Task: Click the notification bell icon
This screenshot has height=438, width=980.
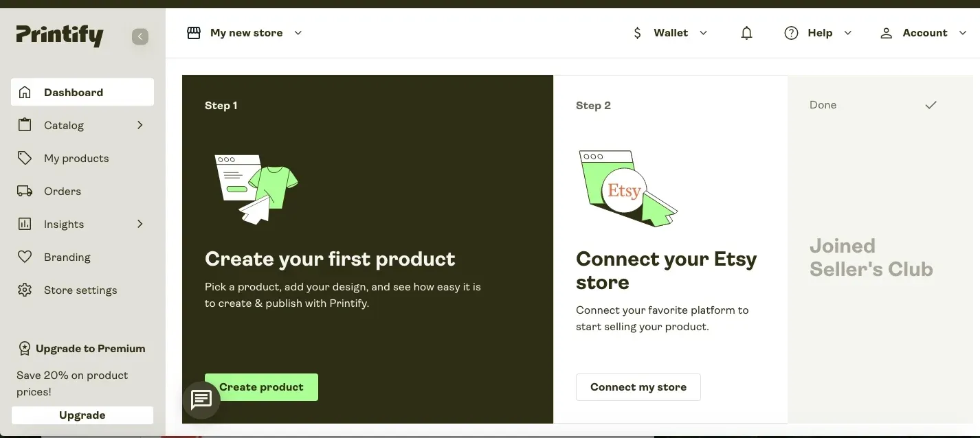Action: [746, 33]
